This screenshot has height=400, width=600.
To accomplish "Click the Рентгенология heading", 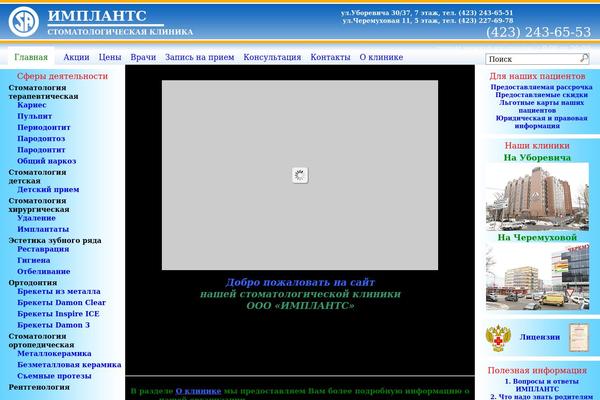I will pos(39,387).
